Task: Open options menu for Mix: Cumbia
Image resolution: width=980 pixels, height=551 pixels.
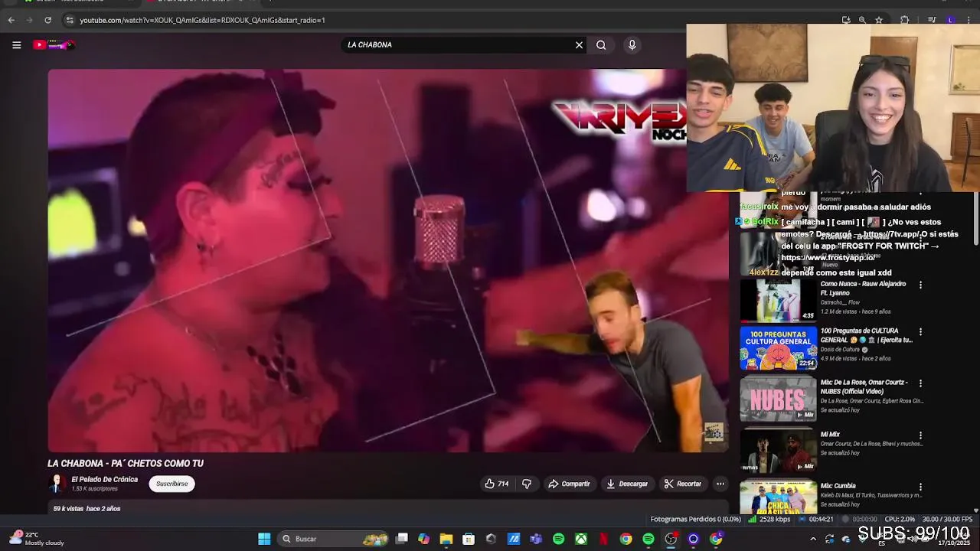Action: pos(920,487)
